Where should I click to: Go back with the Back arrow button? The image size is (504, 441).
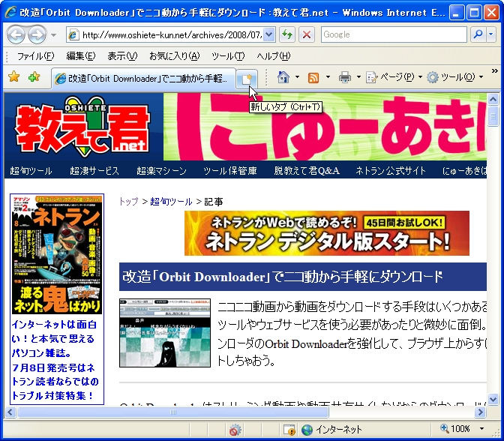(x=16, y=34)
